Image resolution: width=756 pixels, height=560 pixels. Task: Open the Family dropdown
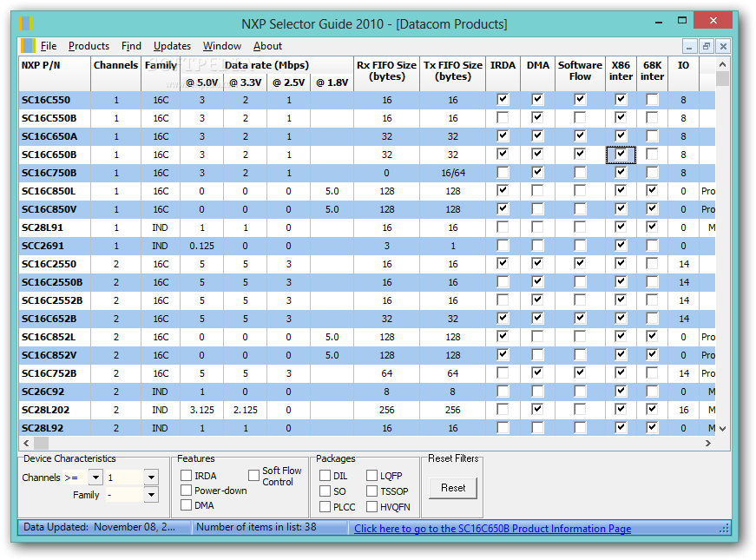click(x=151, y=495)
